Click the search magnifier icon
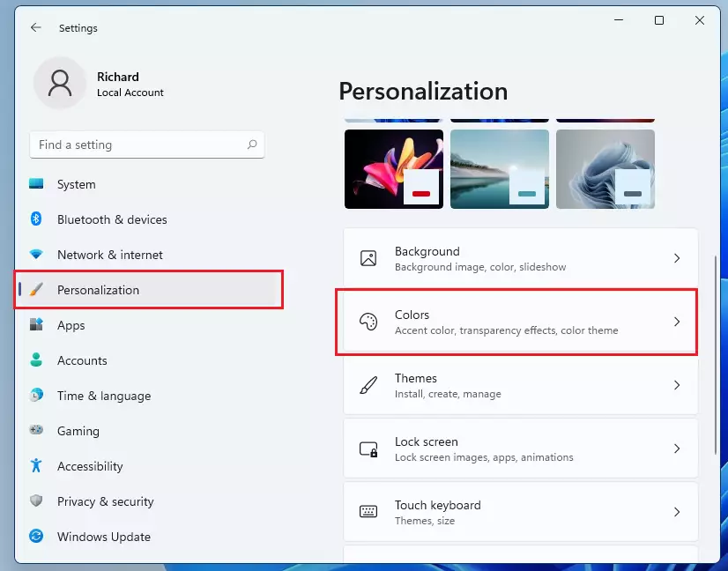The height and width of the screenshot is (571, 728). pyautogui.click(x=252, y=145)
